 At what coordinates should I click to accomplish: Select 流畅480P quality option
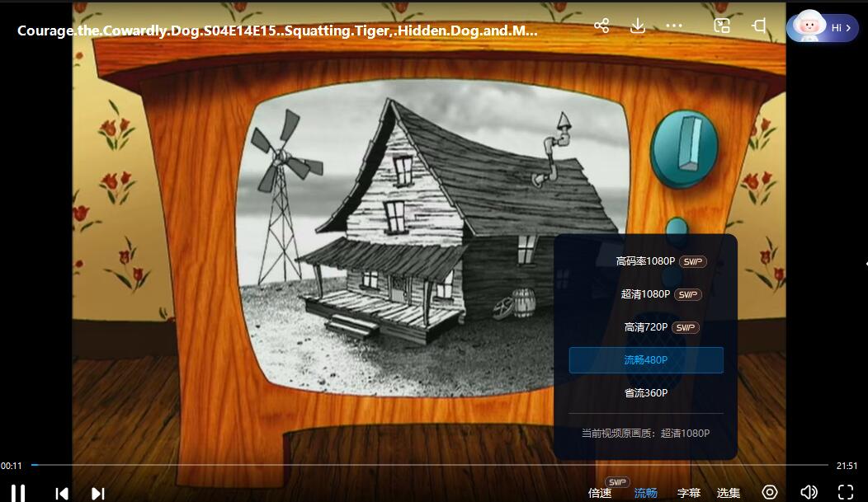point(646,360)
